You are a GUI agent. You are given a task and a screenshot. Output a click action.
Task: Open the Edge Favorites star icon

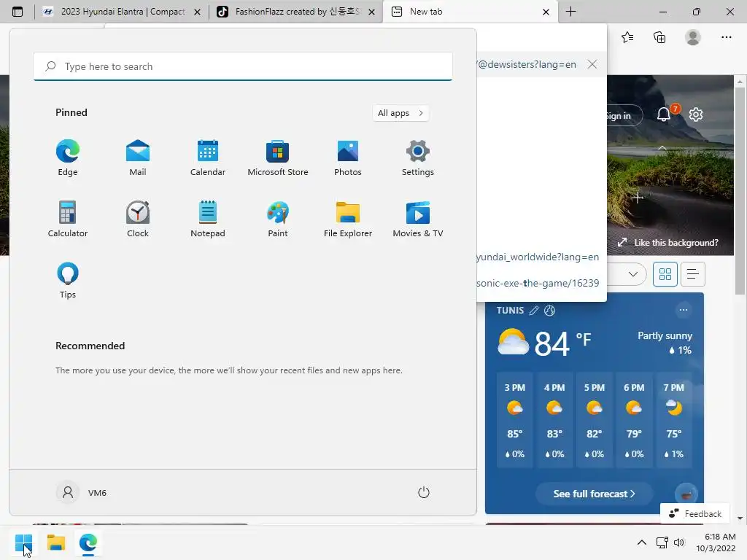pos(627,37)
